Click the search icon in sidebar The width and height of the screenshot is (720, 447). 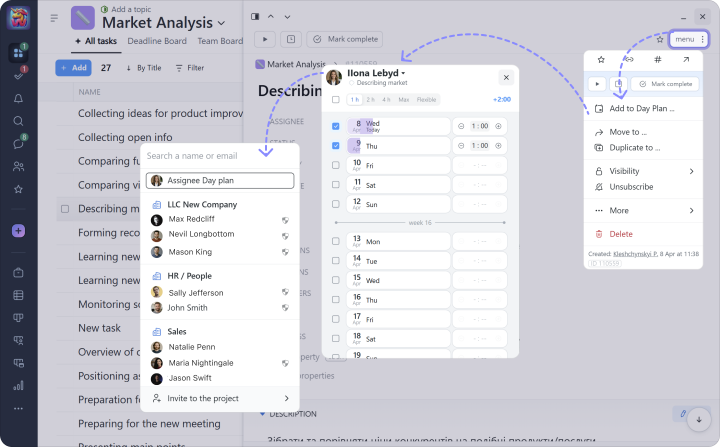tap(18, 121)
